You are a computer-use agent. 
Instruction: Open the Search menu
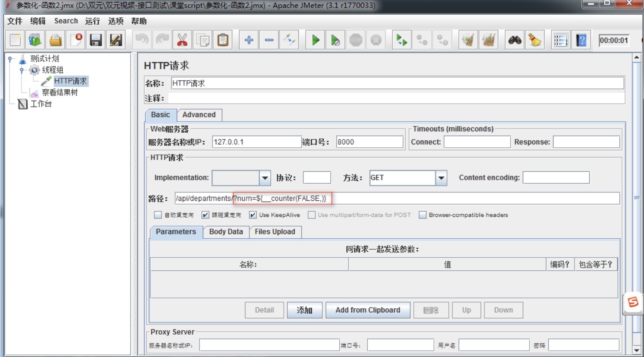point(66,21)
